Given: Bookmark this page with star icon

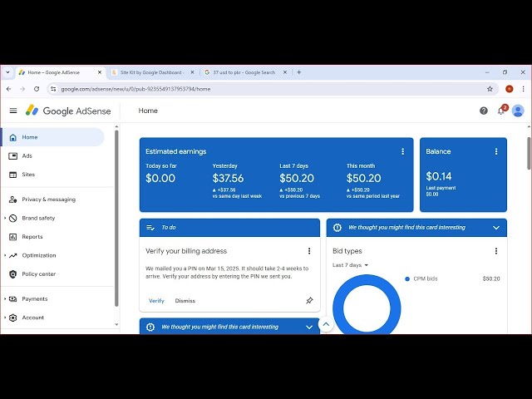Looking at the screenshot, I should point(490,89).
